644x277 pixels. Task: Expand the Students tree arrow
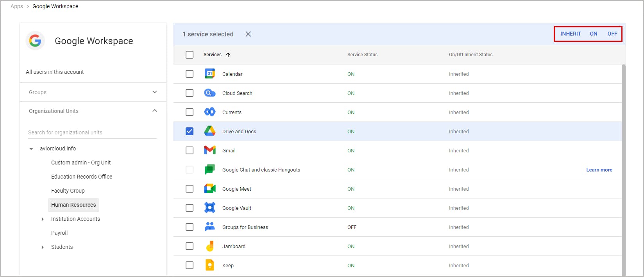point(43,247)
